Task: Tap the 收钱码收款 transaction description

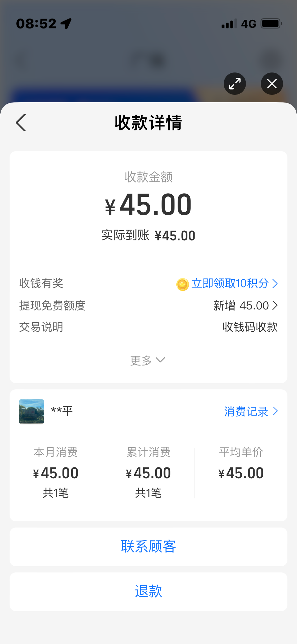Action: click(250, 327)
